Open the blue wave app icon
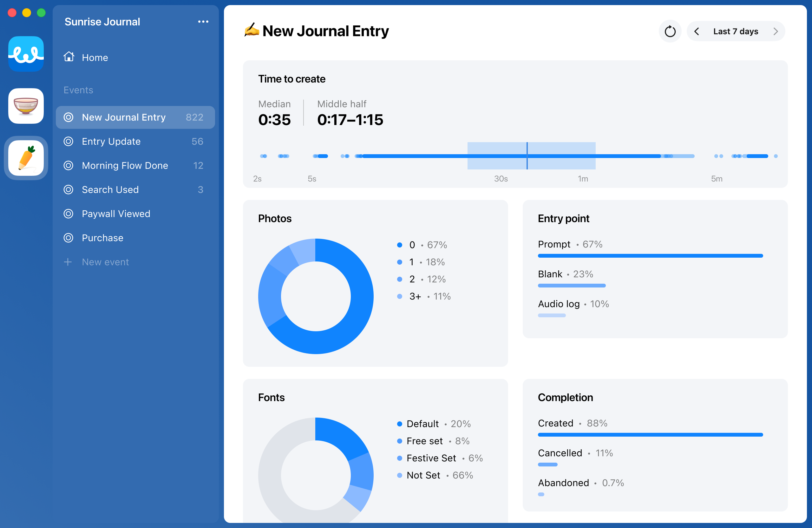Screen dimensions: 812x528 tap(26, 54)
